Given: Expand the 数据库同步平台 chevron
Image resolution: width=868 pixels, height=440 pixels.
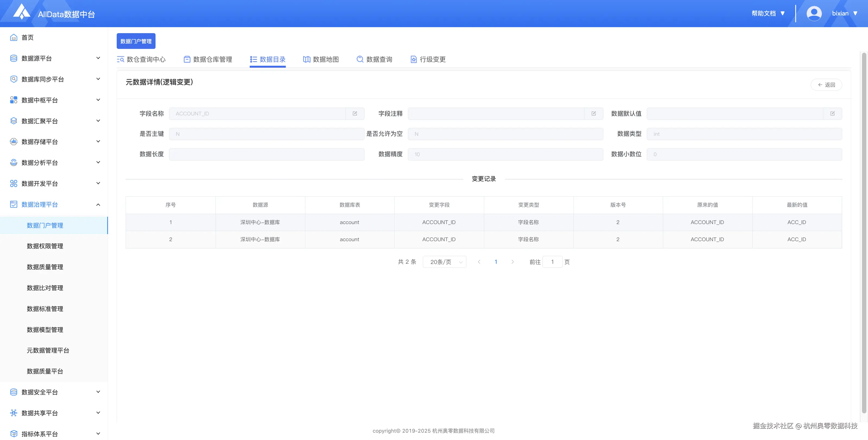Looking at the screenshot, I should point(99,79).
